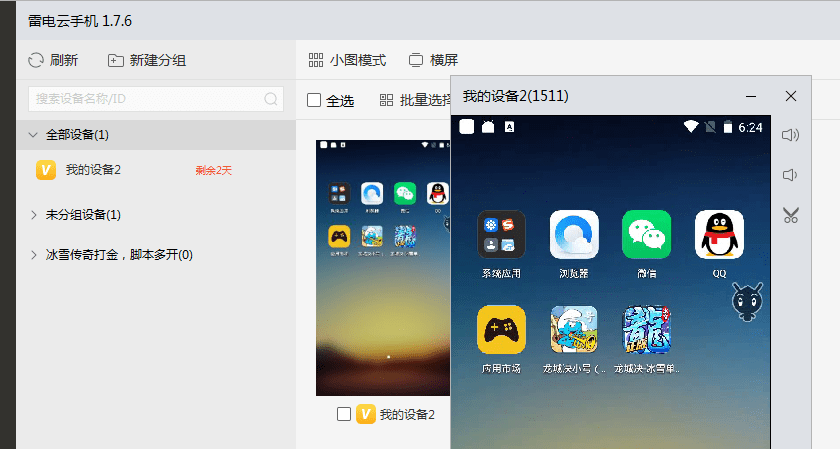The height and width of the screenshot is (449, 840).
Task: Toggle 横屏 landscape mode
Action: 433,60
